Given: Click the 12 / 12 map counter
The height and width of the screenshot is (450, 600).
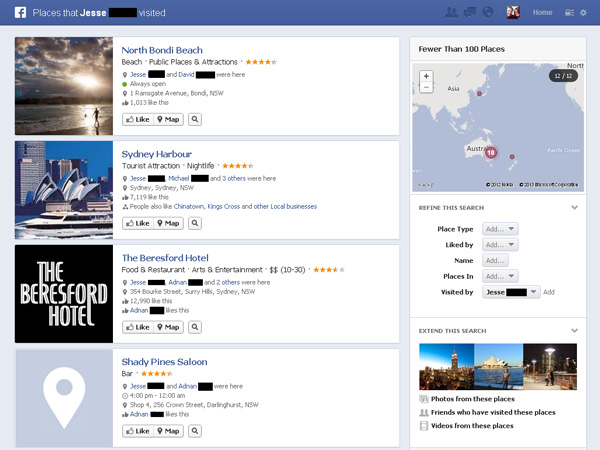Looking at the screenshot, I should tap(563, 76).
